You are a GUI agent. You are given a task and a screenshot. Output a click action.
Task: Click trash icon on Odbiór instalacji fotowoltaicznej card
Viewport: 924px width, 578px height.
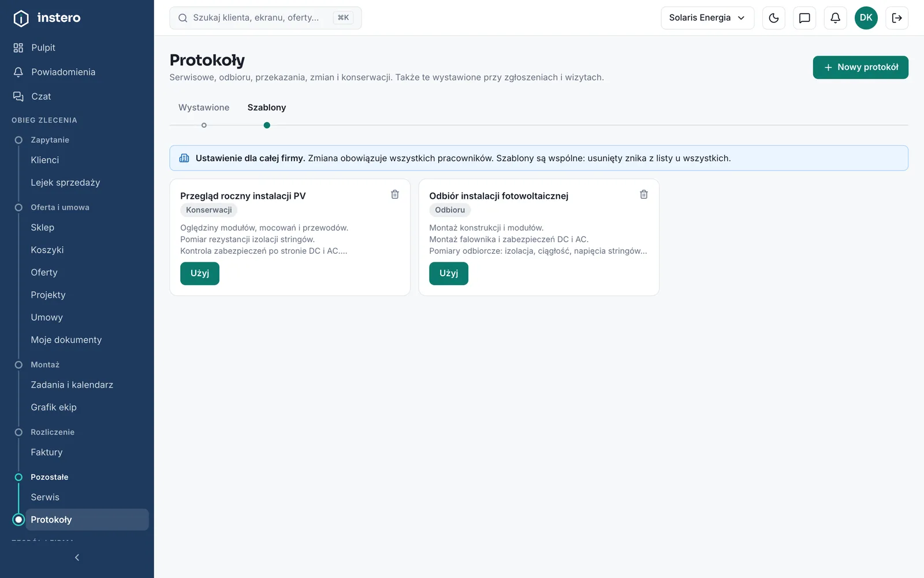click(x=644, y=195)
